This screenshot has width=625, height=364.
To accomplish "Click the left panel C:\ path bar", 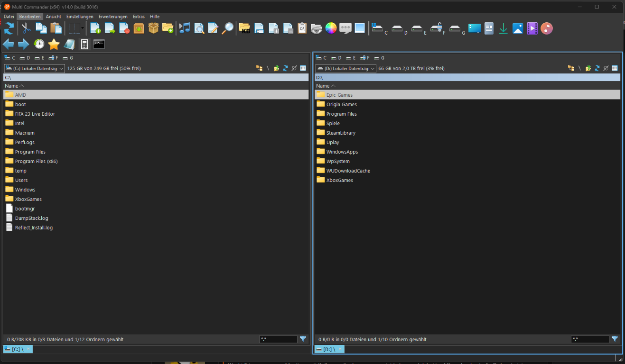I will click(156, 77).
